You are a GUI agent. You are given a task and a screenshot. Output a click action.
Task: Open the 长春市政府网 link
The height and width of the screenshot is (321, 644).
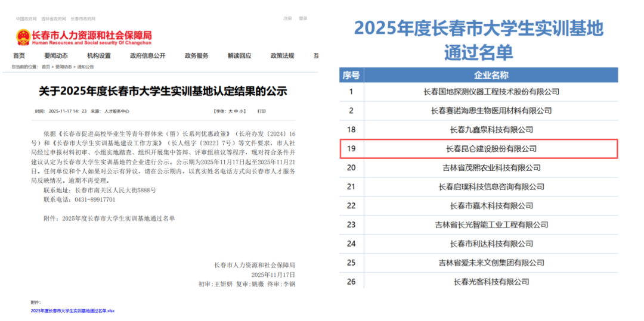click(x=82, y=18)
